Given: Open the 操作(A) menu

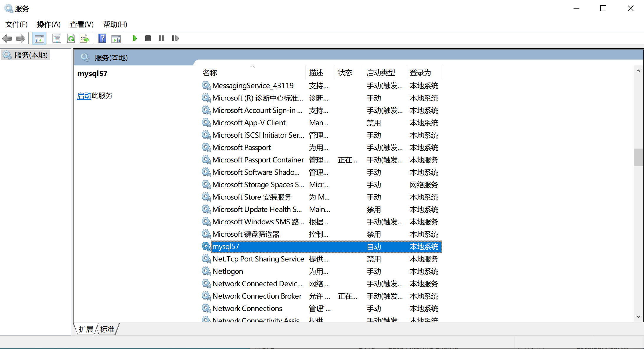Looking at the screenshot, I should (x=49, y=24).
